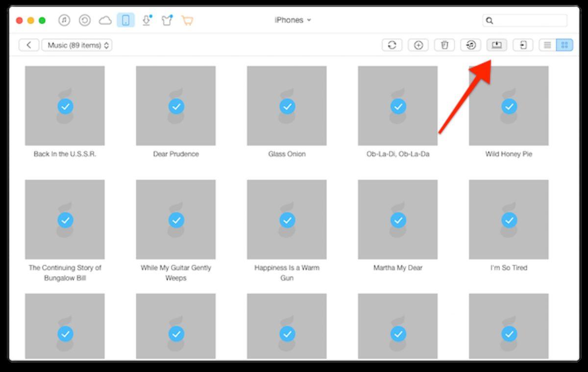Select the device manager phone icon
Screen dimensions: 588x372
tap(125, 20)
